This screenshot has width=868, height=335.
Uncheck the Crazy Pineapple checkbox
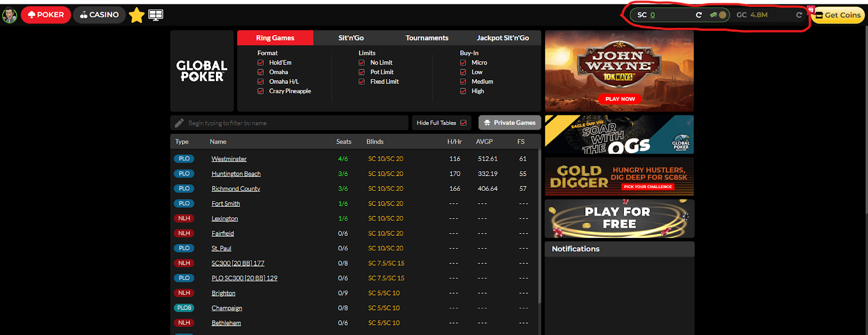260,91
